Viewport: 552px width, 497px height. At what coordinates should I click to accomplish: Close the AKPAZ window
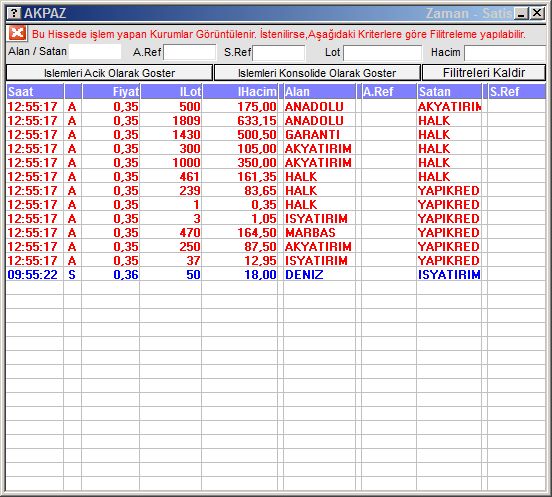tap(537, 13)
